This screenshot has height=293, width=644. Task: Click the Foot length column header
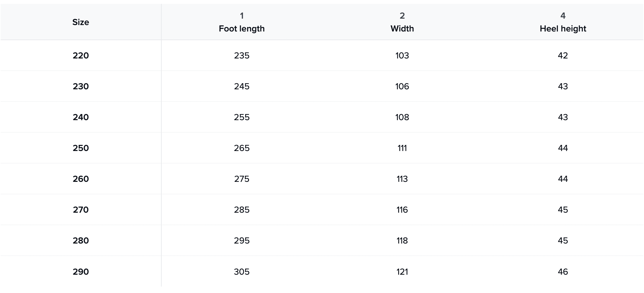[x=242, y=29]
